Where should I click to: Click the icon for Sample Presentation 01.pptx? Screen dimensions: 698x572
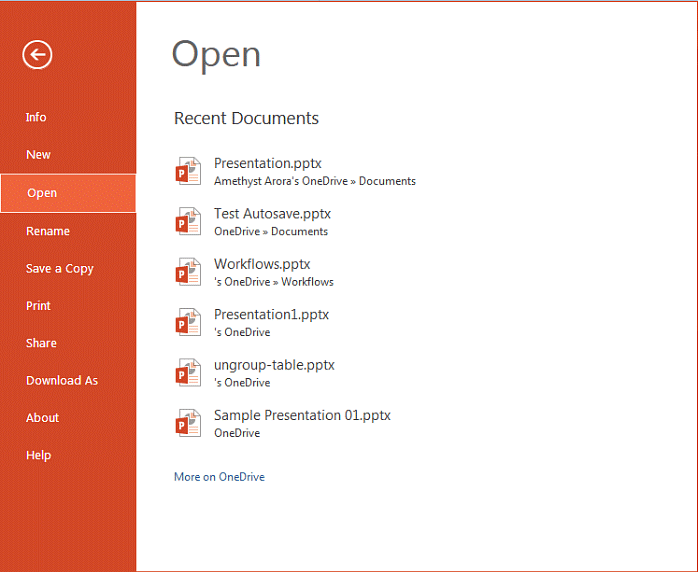[x=188, y=423]
